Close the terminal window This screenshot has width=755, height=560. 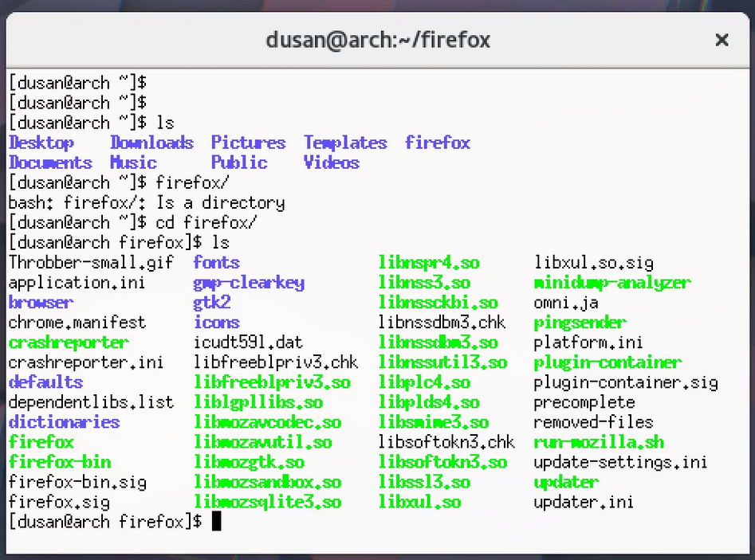[x=721, y=40]
